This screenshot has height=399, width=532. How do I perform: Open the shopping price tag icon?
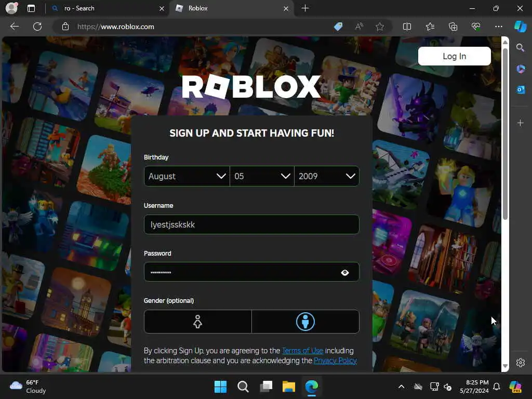[x=338, y=26]
